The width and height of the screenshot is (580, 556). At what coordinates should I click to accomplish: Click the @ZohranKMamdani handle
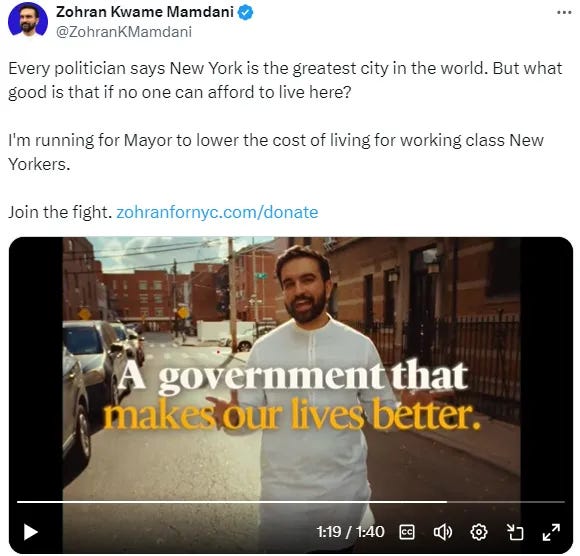pyautogui.click(x=124, y=32)
